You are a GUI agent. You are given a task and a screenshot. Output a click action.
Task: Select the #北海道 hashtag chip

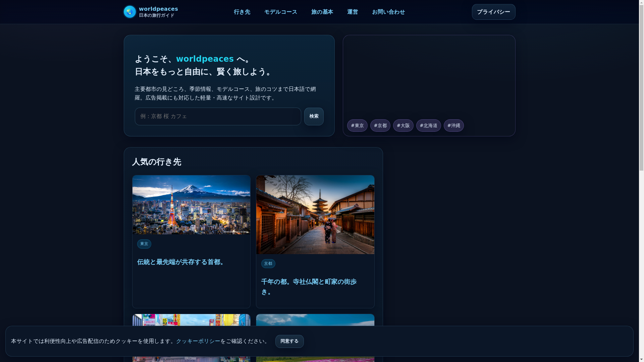(x=429, y=126)
